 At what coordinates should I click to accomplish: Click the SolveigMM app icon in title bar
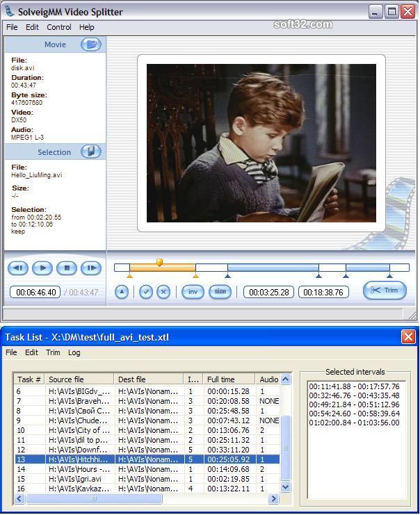[x=10, y=11]
